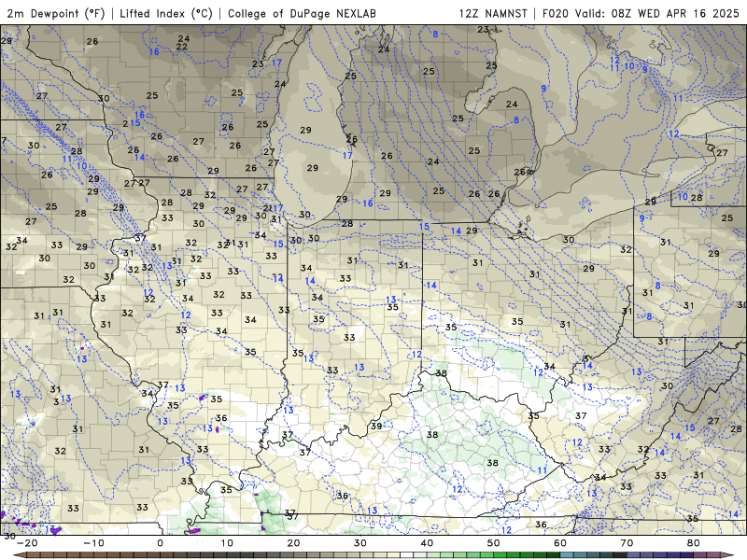This screenshot has width=747, height=560.
Task: Click the "12Z NAMNST" model run label
Action: click(x=493, y=13)
